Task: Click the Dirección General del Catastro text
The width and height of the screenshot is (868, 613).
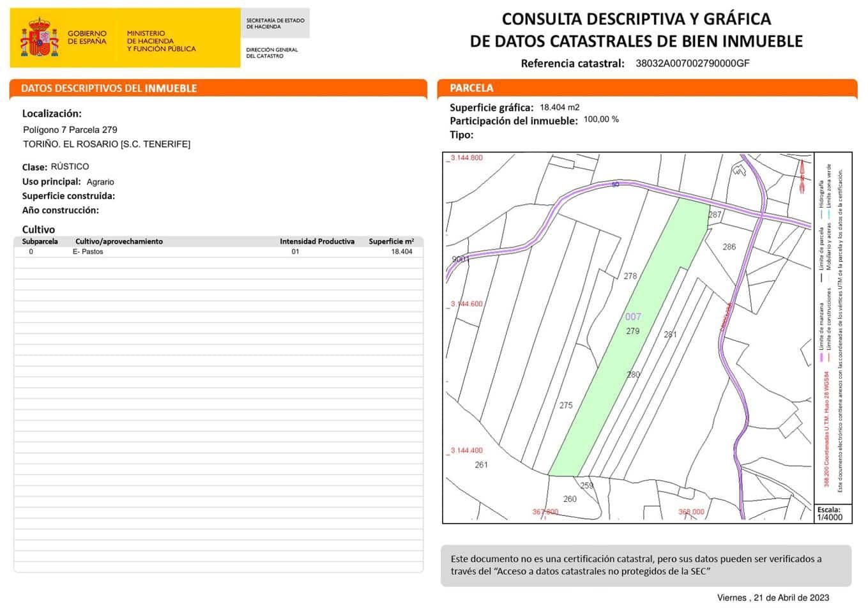Action: pos(271,52)
